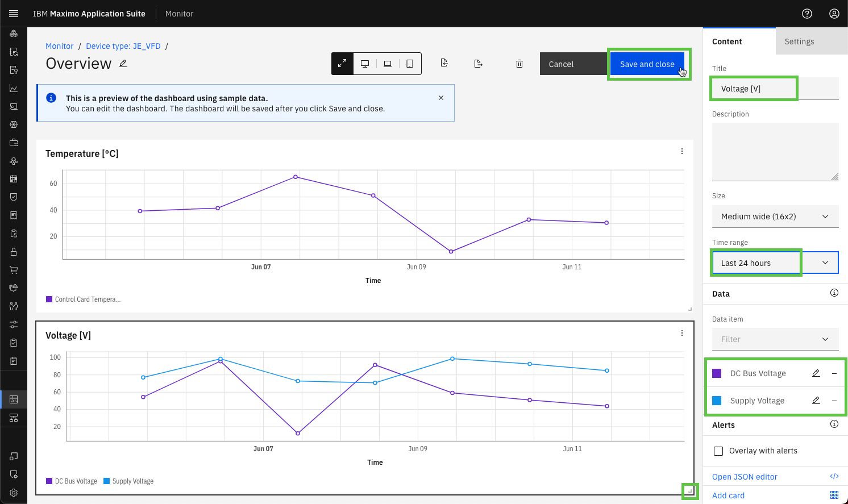Click the Description text area

point(775,152)
